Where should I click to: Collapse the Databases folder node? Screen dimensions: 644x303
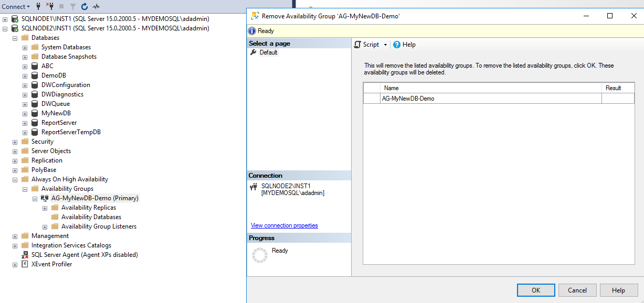click(15, 38)
